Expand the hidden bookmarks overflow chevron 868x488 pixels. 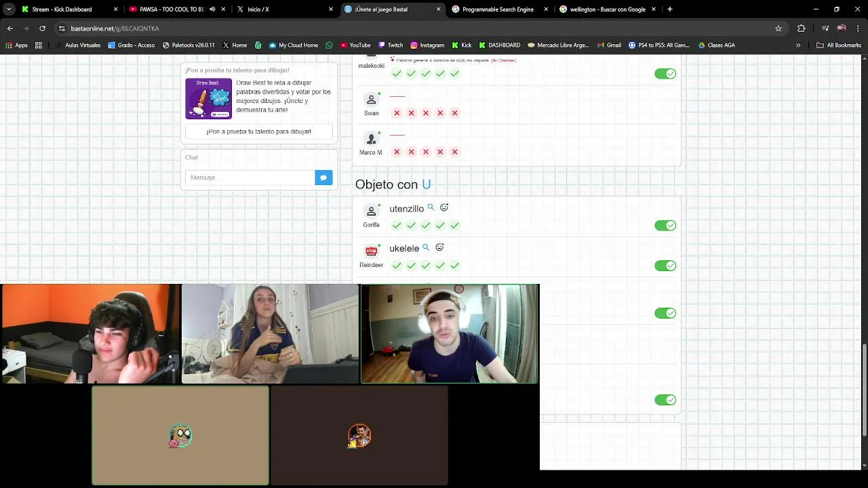pos(798,45)
